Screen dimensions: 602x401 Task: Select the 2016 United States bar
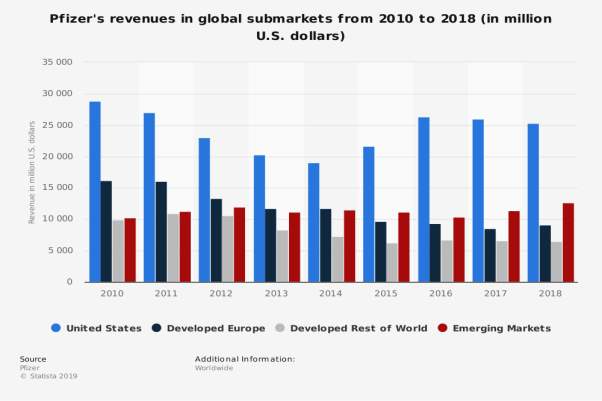click(424, 200)
